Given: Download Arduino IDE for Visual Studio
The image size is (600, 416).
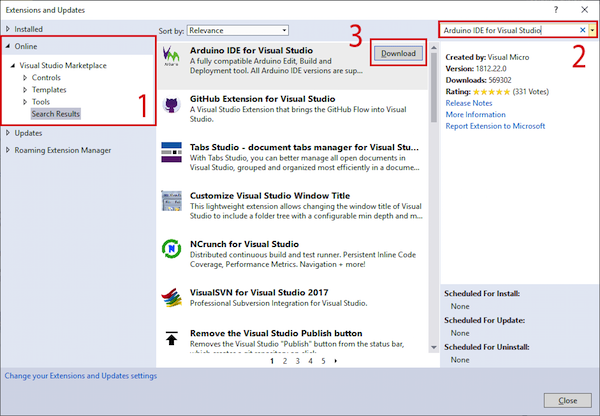Looking at the screenshot, I should point(398,53).
